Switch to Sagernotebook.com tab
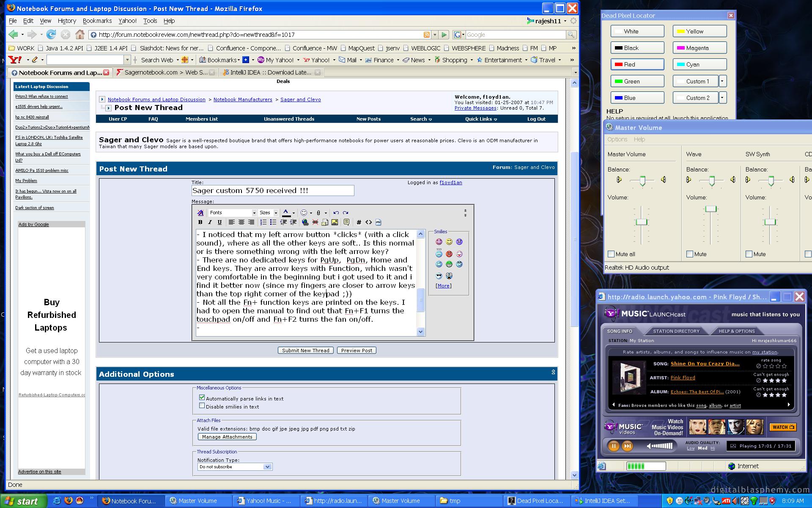Image resolution: width=812 pixels, height=508 pixels. (x=165, y=72)
